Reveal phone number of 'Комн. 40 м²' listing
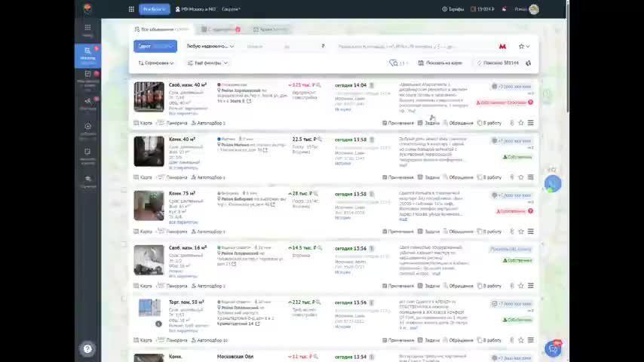Screen dimensions: 644x362 (512, 141)
